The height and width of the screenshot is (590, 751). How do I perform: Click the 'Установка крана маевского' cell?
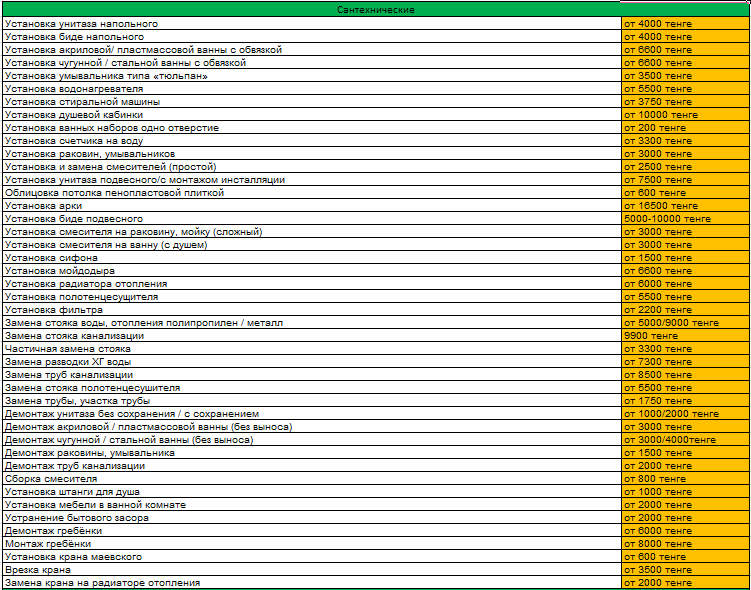pyautogui.click(x=312, y=556)
